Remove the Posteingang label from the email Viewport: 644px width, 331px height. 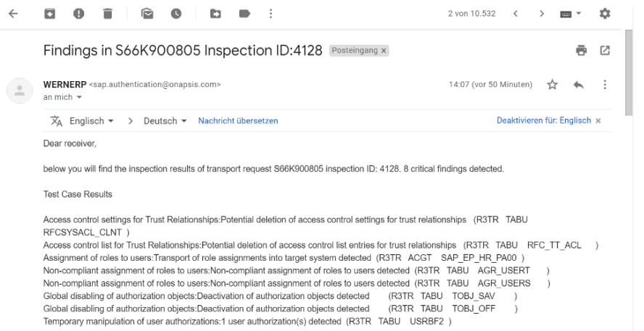384,51
